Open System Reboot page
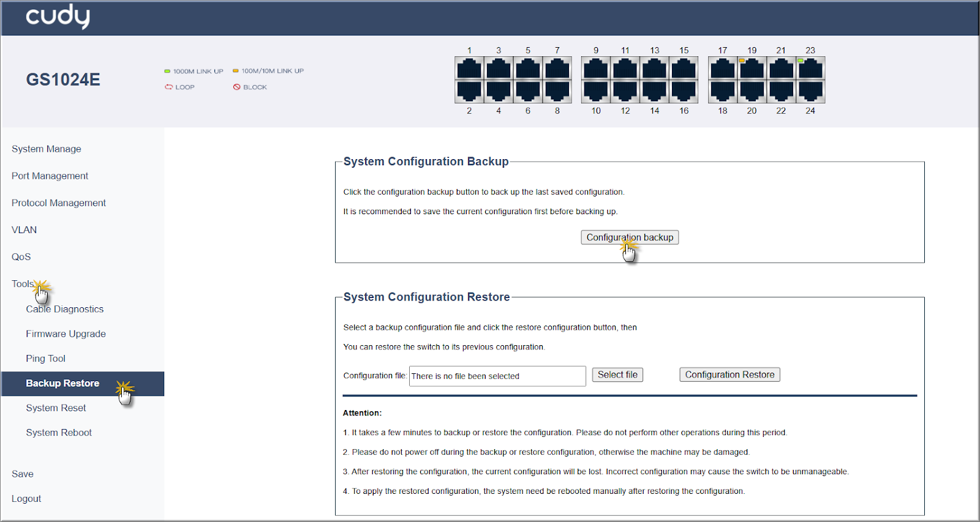This screenshot has height=522, width=980. click(59, 432)
